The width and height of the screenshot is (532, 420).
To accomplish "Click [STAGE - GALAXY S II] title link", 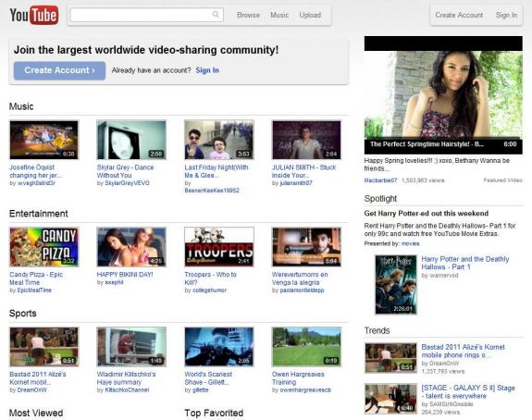I will tap(468, 391).
